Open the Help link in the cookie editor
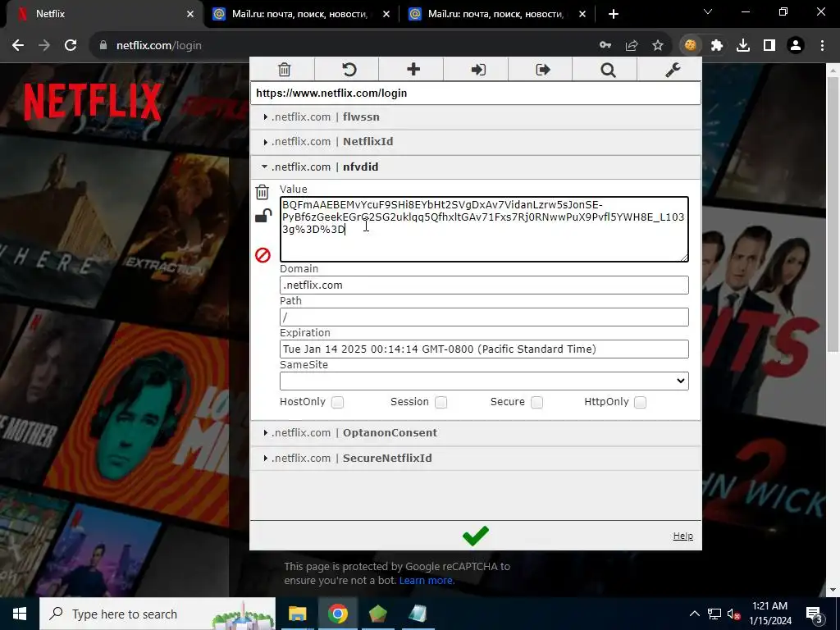 tap(683, 536)
